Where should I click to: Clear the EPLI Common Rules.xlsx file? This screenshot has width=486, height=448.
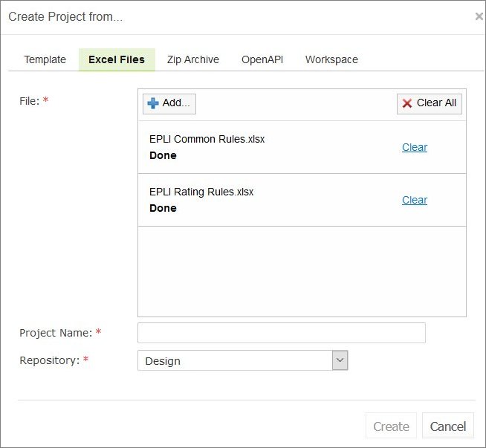(x=415, y=147)
